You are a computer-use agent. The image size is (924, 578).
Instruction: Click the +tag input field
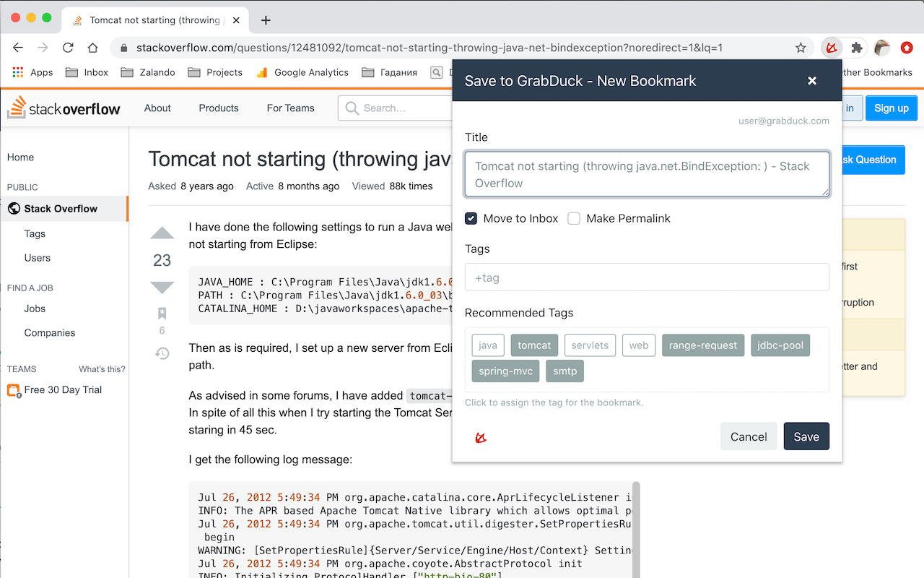tap(647, 277)
